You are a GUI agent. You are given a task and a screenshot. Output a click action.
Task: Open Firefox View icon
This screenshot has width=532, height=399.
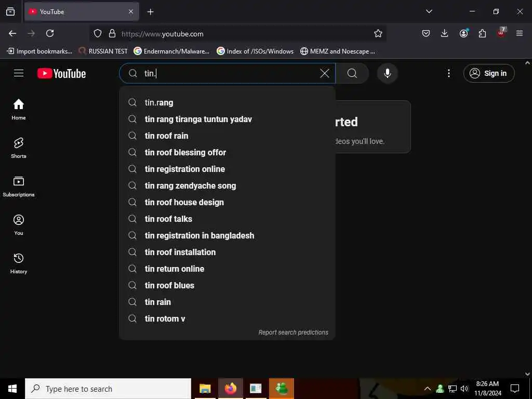point(10,12)
